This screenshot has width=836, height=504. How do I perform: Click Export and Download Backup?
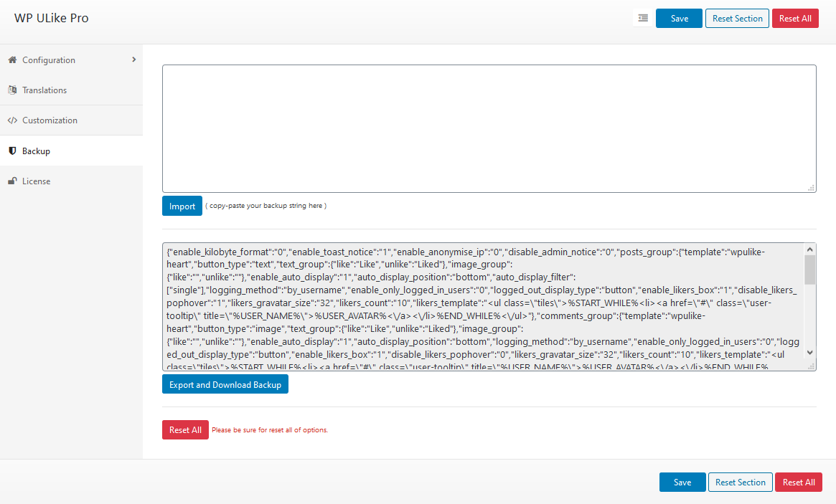pyautogui.click(x=225, y=384)
